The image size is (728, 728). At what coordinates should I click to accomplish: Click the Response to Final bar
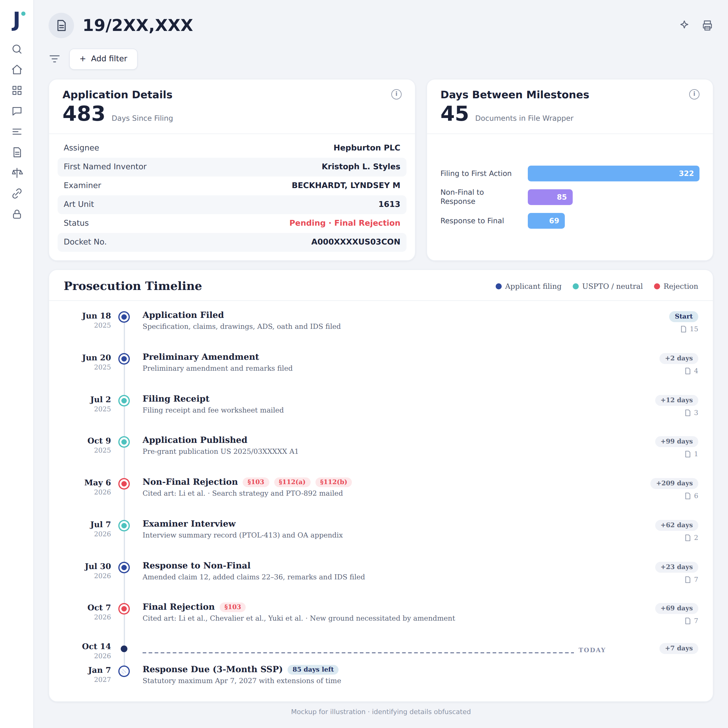click(x=546, y=221)
